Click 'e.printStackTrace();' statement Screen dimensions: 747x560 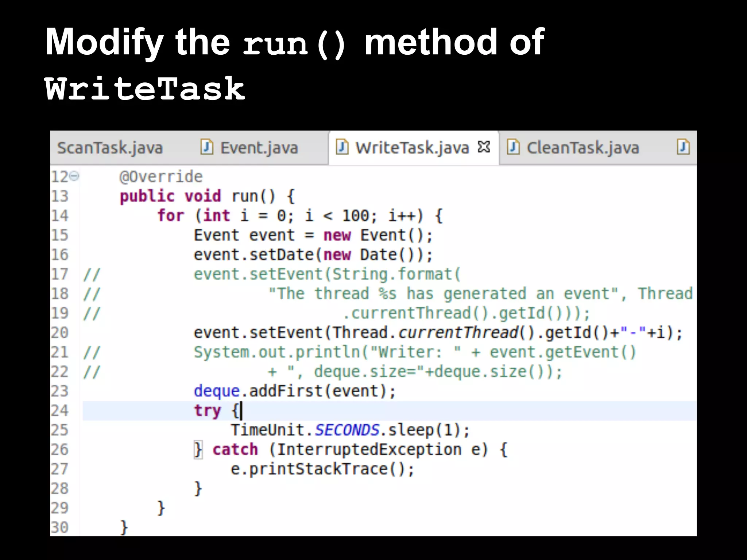pyautogui.click(x=322, y=469)
